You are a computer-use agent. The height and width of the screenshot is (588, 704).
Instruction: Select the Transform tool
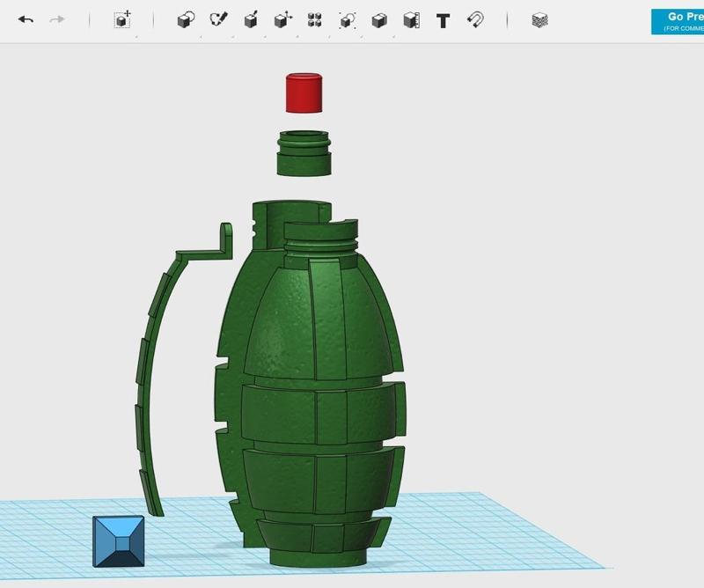tap(123, 19)
